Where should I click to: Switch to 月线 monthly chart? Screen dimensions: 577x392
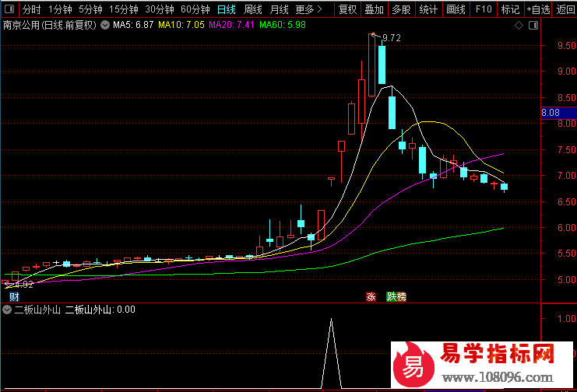[279, 9]
